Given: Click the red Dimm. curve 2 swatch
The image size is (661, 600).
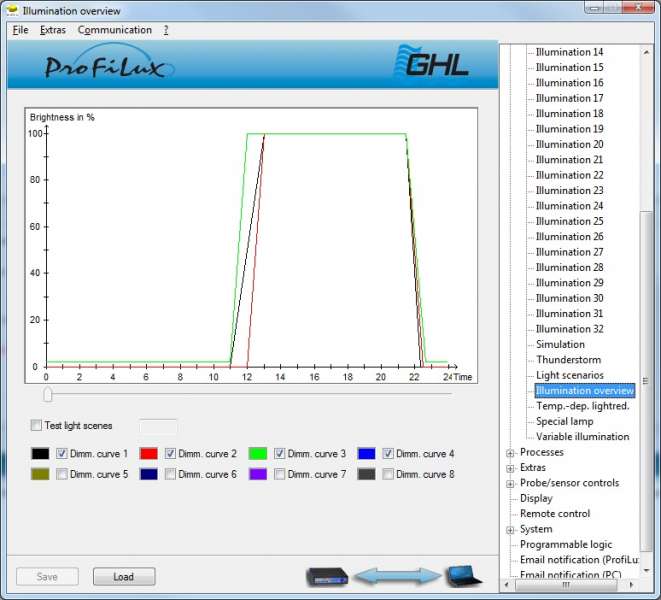Looking at the screenshot, I should point(148,454).
